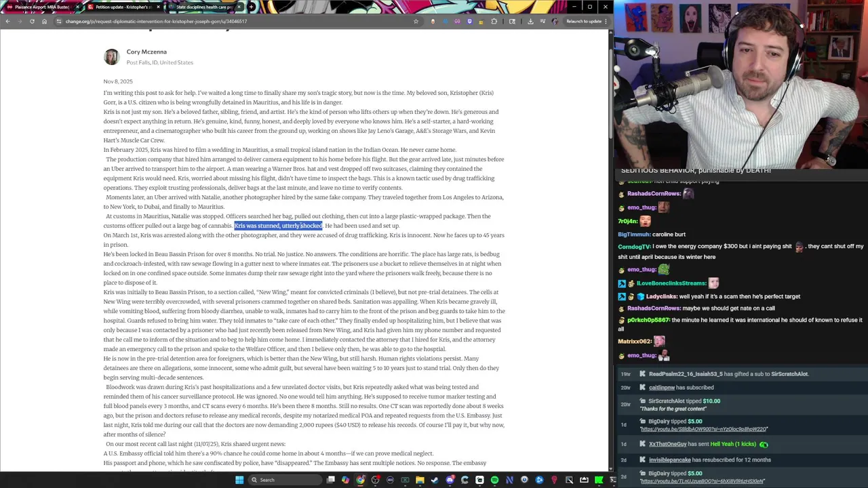The width and height of the screenshot is (868, 488).
Task: Open Steam from the taskbar
Action: tap(435, 480)
